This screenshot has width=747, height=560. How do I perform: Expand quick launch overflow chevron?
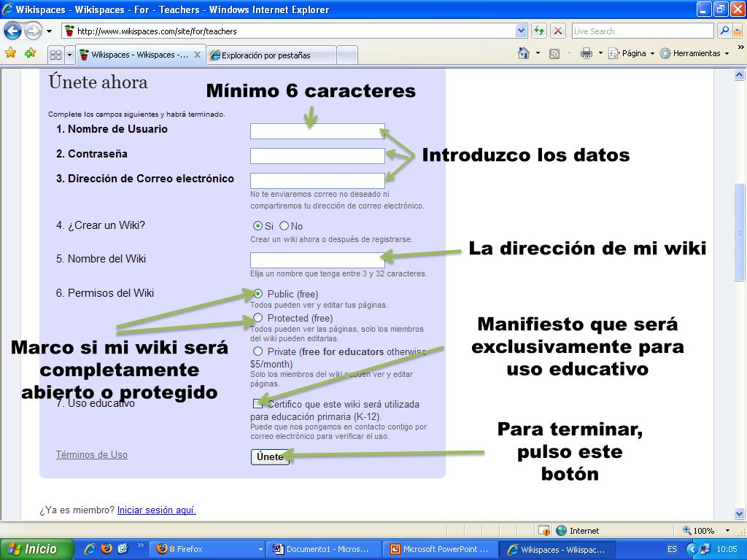(140, 545)
